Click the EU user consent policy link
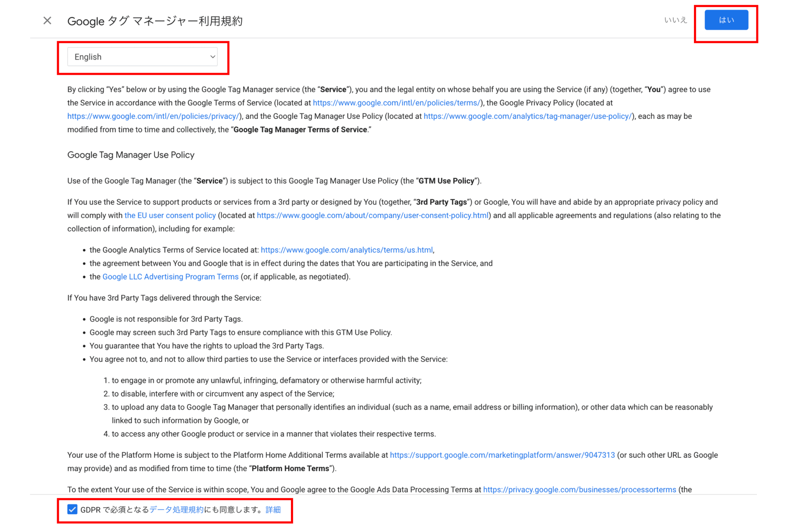The width and height of the screenshot is (806, 532). point(170,215)
